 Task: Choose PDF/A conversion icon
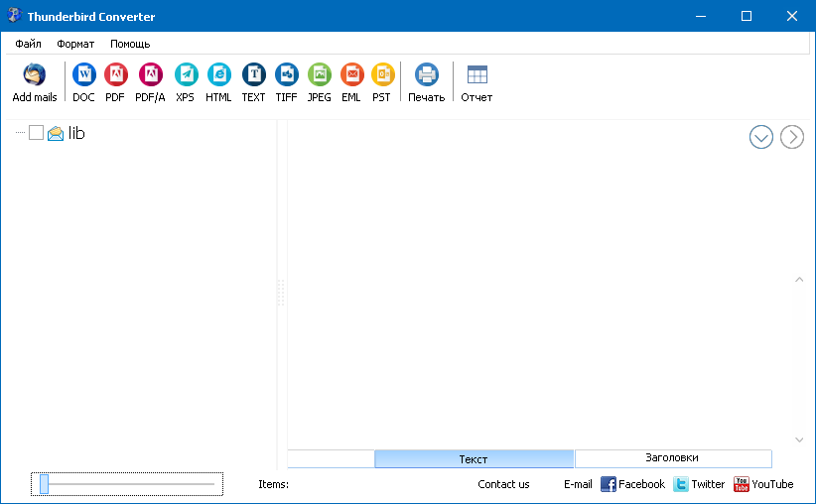151,74
